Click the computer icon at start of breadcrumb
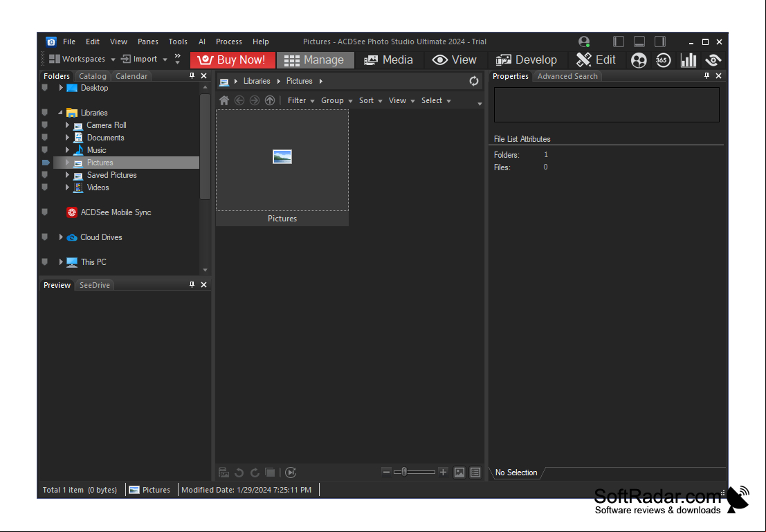 pyautogui.click(x=224, y=82)
